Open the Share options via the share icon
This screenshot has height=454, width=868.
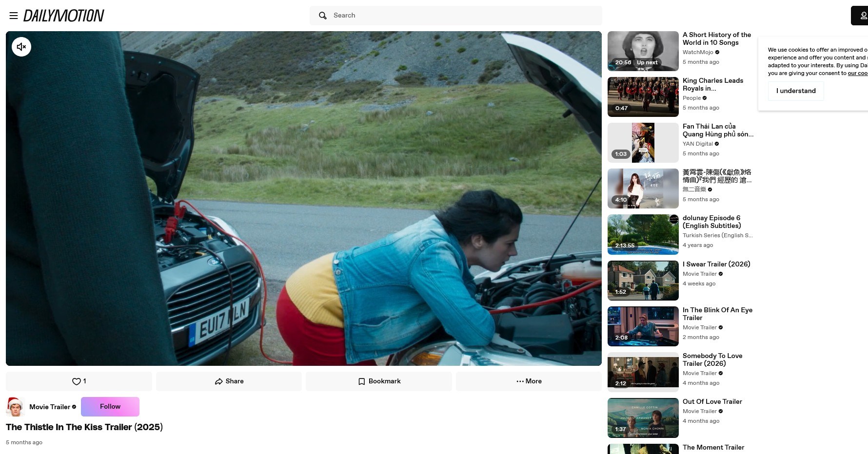218,381
